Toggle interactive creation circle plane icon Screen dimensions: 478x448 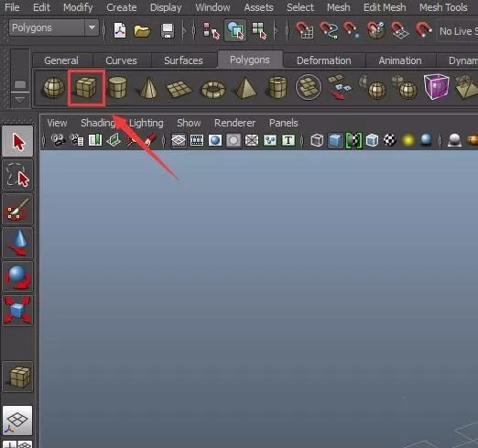(x=309, y=87)
